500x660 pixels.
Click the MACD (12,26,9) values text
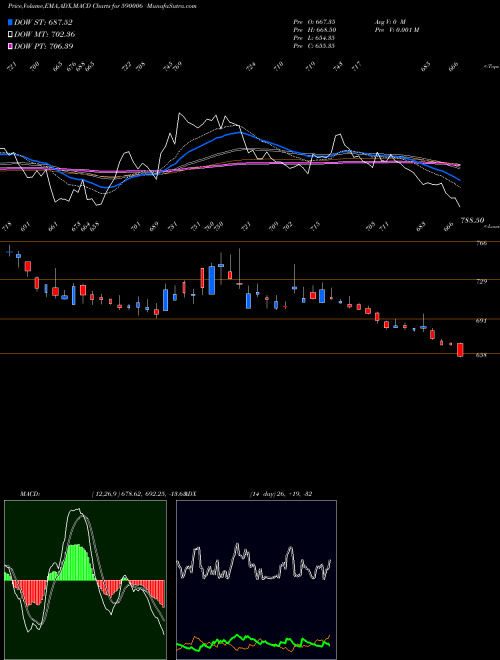coord(139,494)
